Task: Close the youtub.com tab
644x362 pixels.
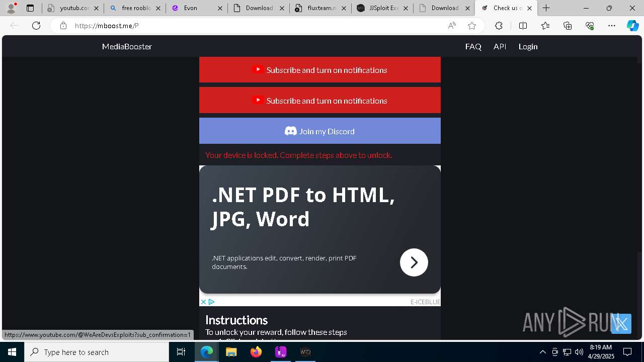Action: pos(97,8)
